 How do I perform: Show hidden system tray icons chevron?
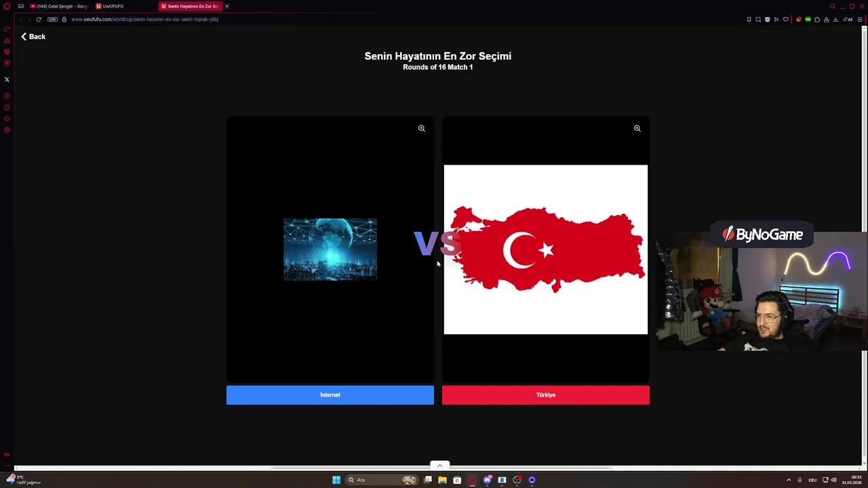click(789, 480)
